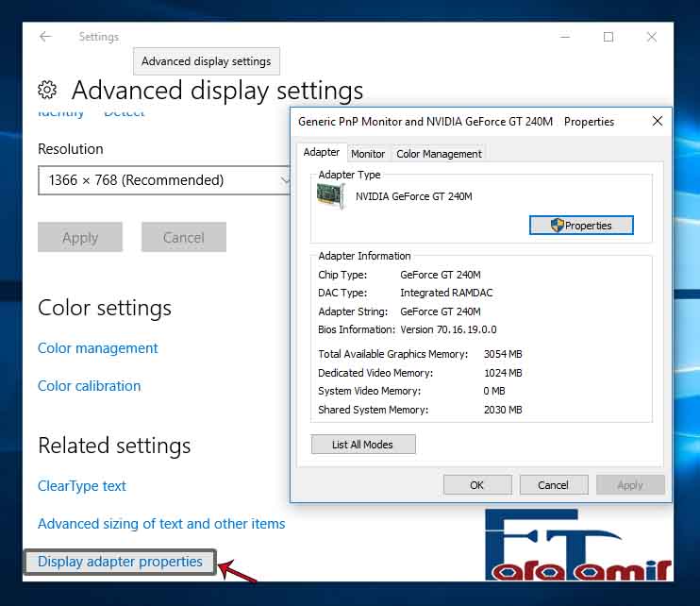Open Advanced sizing of text and other items

[161, 523]
